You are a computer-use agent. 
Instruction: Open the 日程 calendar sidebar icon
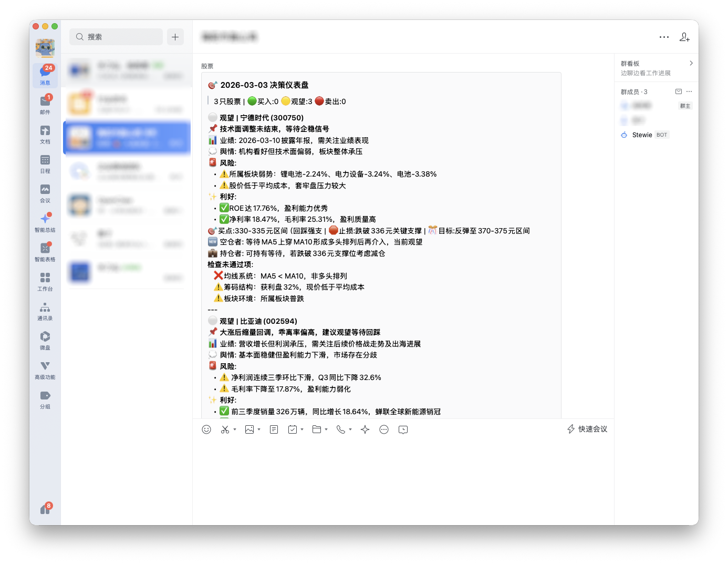tap(45, 163)
